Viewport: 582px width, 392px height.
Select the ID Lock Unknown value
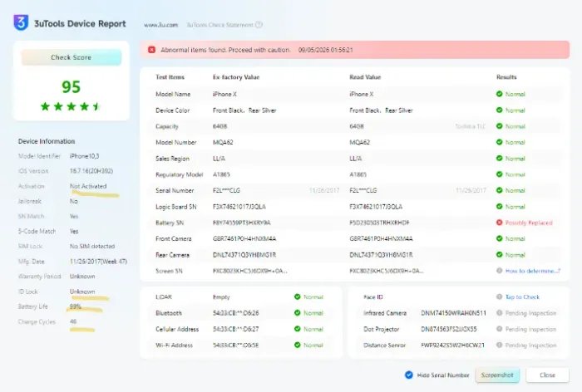coord(82,292)
